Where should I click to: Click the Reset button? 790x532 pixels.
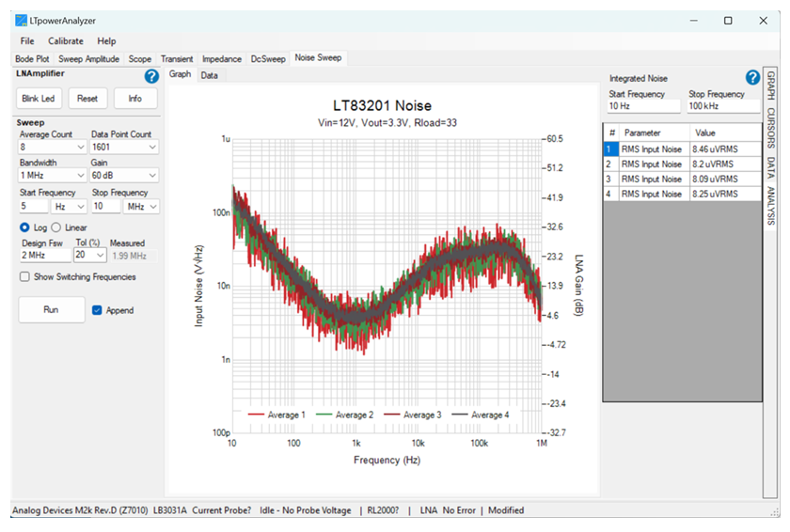pos(87,99)
